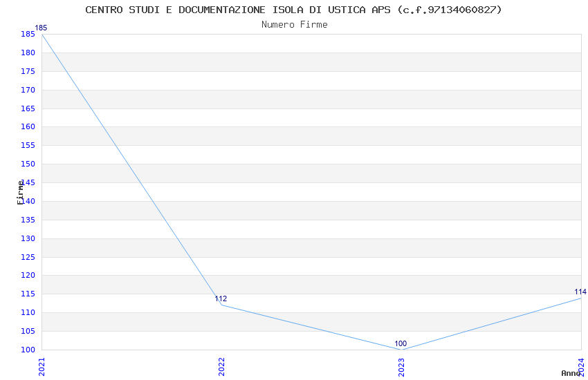
Task: Click the y-axis tick label 130
Action: click(x=28, y=238)
